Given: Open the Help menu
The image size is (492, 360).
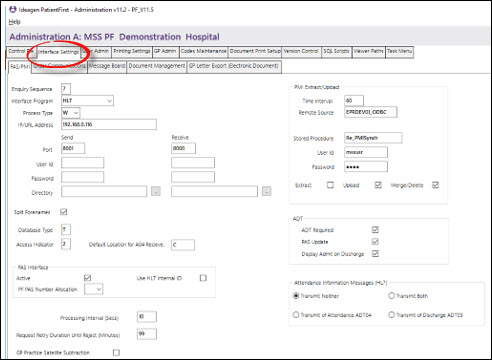Looking at the screenshot, I should (14, 22).
